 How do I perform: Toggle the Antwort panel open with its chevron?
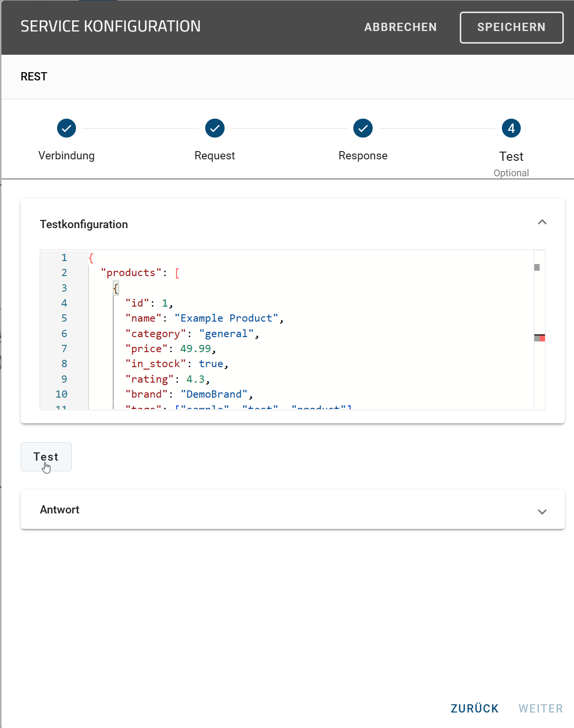[x=543, y=512]
